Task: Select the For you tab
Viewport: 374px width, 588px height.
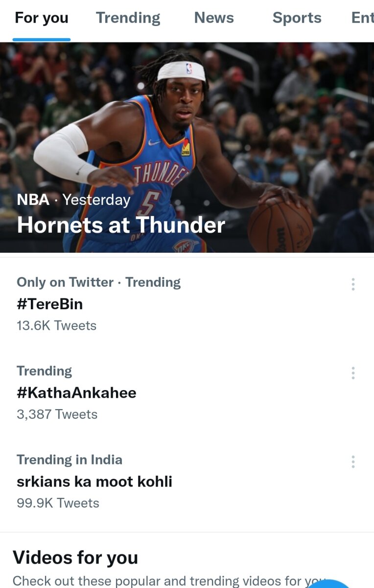Action: pos(42,18)
